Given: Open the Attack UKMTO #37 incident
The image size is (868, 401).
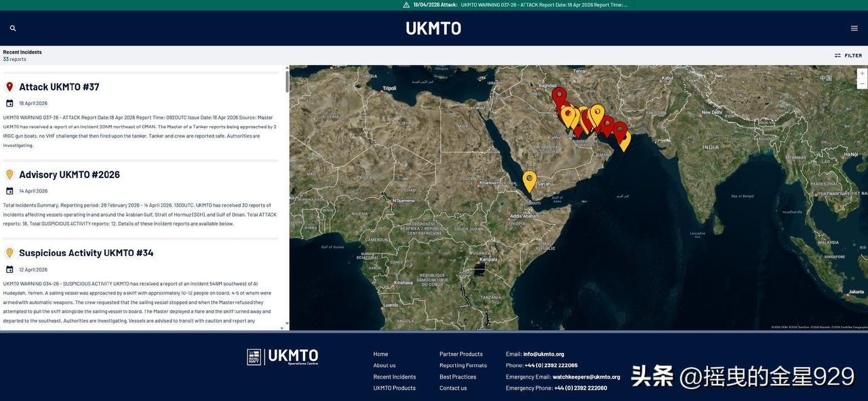Looking at the screenshot, I should point(59,87).
